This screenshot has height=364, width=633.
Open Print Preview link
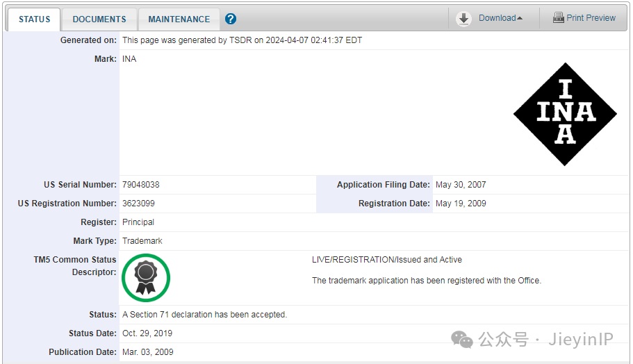[591, 18]
